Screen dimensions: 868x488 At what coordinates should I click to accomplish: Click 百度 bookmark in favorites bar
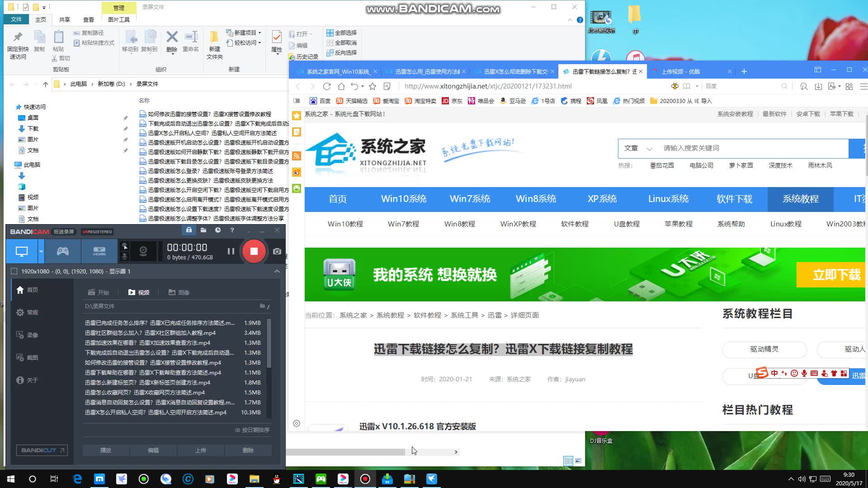[320, 101]
